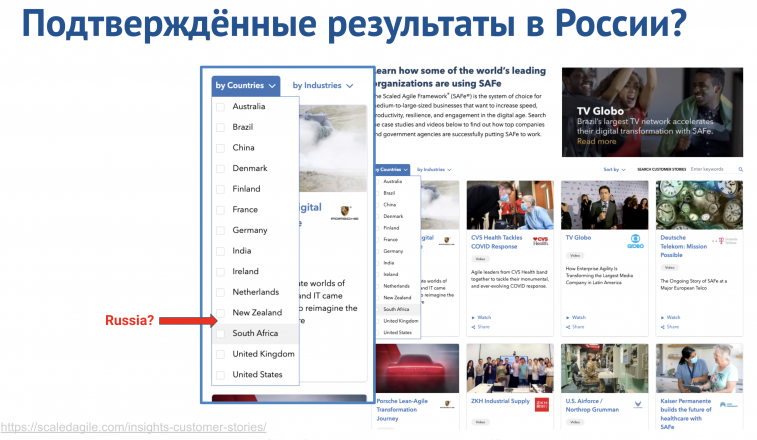Click the red ZKH logo icon
This screenshot has height=440, width=757.
coord(542,405)
